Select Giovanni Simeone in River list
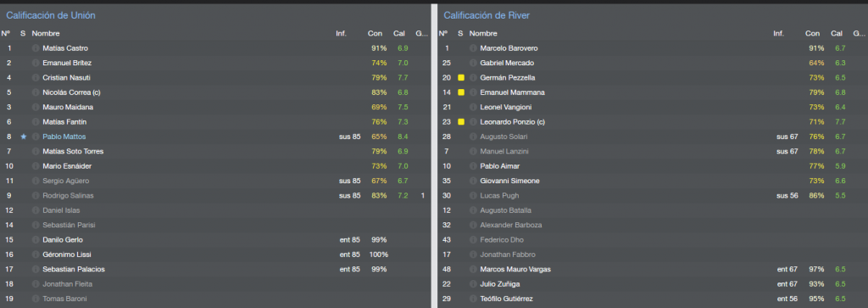This screenshot has height=308, width=868. click(650, 181)
